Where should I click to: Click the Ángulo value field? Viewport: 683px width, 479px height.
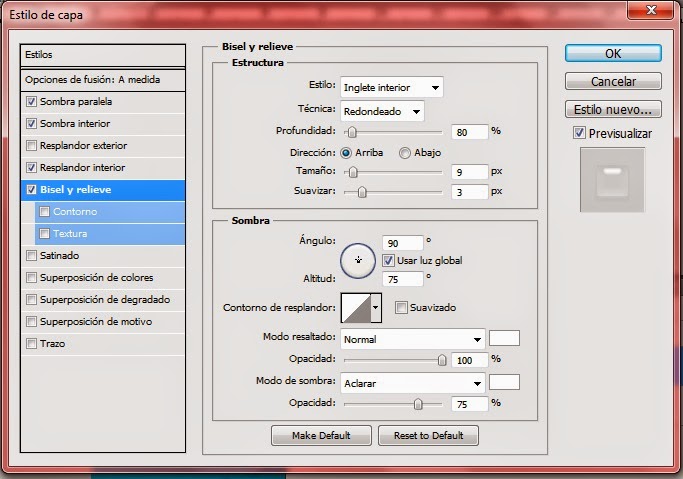tap(402, 243)
